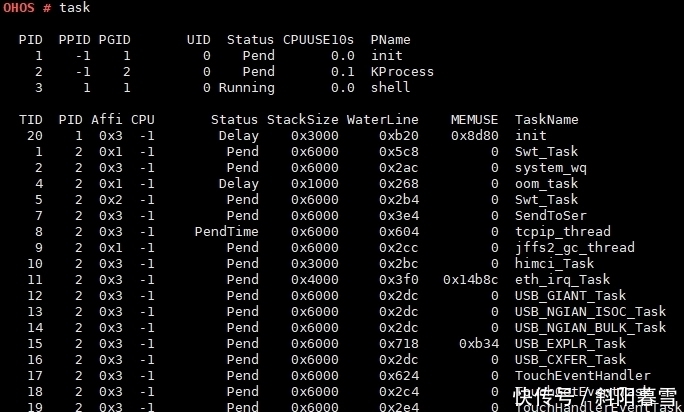Click the Running status of shell
684x412 pixels.
[x=246, y=88]
